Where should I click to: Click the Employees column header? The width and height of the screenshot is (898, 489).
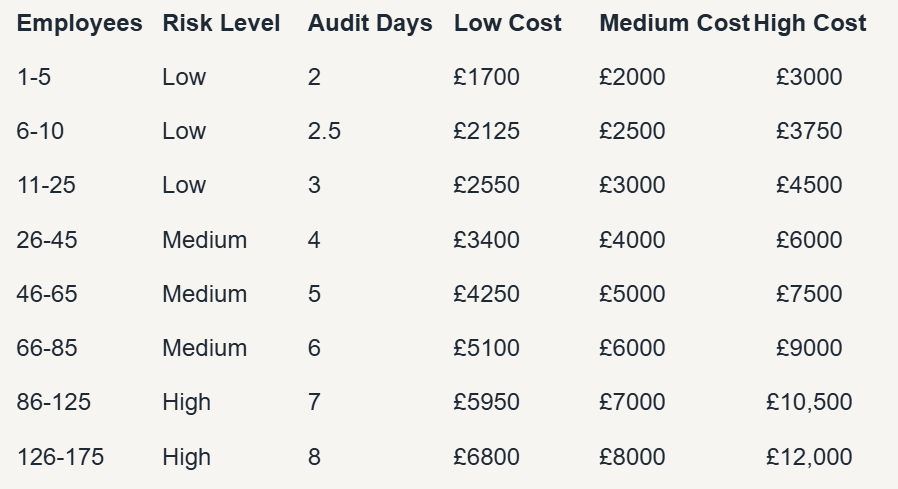[x=79, y=24]
